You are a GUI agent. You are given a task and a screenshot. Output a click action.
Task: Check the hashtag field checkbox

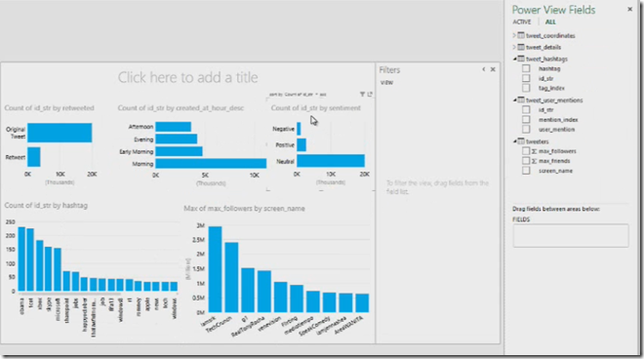(x=526, y=68)
